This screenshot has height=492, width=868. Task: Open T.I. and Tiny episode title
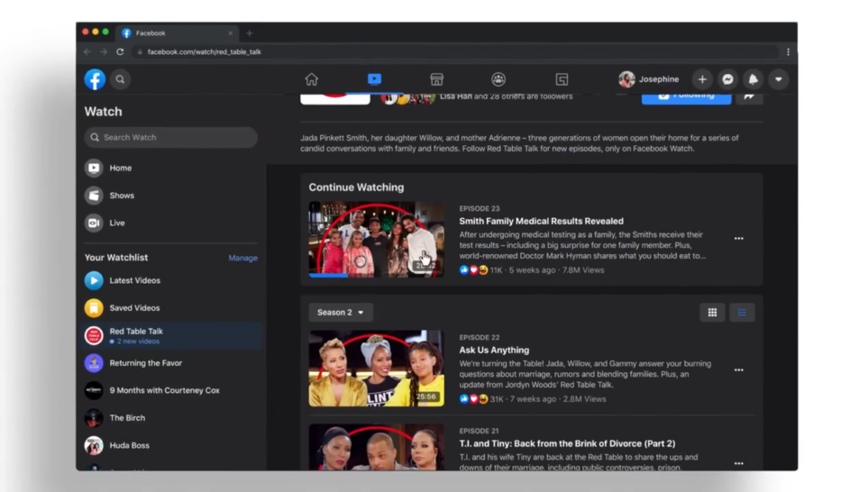pos(567,443)
